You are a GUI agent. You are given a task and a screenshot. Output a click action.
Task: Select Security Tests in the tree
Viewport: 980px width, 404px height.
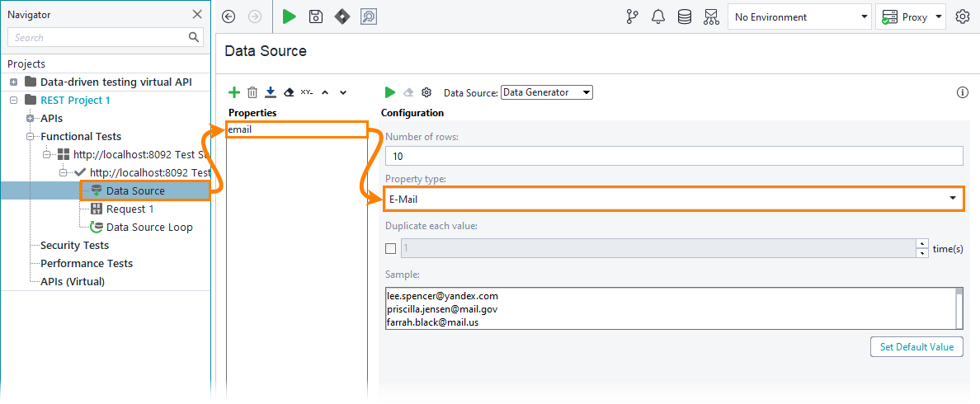pyautogui.click(x=74, y=246)
